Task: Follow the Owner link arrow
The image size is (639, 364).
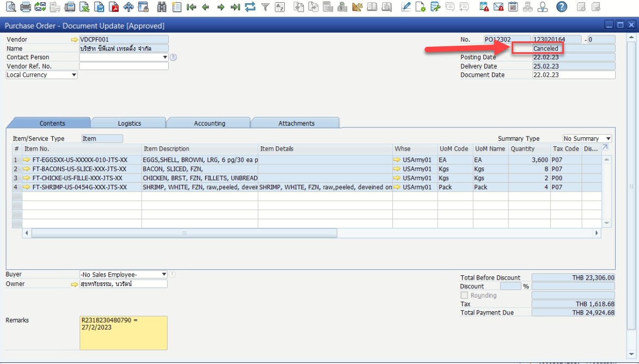Action: coord(74,284)
